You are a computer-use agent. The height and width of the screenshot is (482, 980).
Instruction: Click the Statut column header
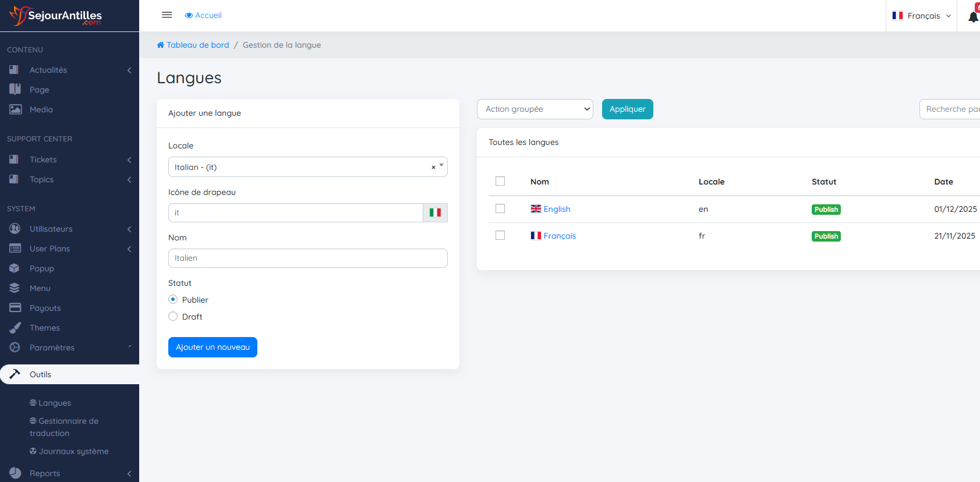coord(823,182)
